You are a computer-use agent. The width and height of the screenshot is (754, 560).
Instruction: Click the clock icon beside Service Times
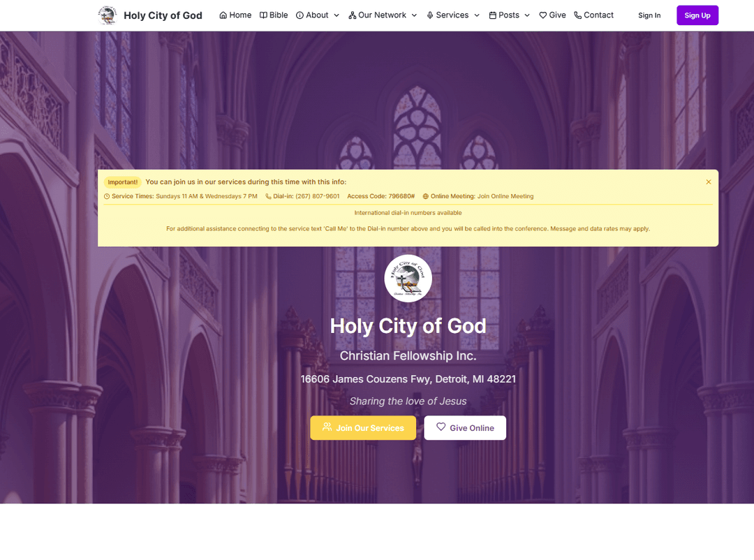pos(109,196)
